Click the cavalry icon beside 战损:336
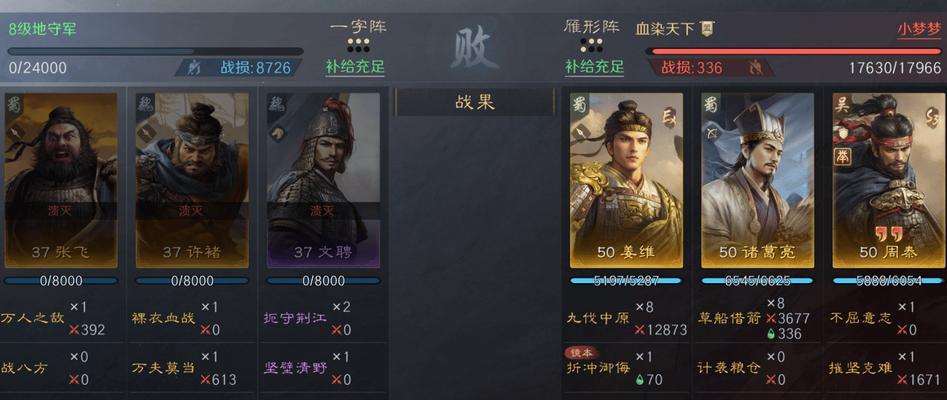This screenshot has width=947, height=400. click(755, 68)
